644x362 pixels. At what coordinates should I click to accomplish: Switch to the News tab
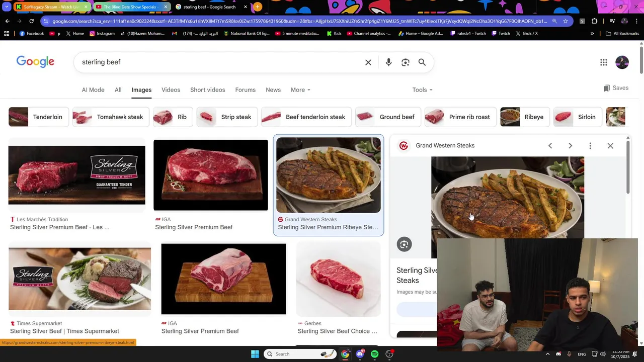click(x=273, y=90)
